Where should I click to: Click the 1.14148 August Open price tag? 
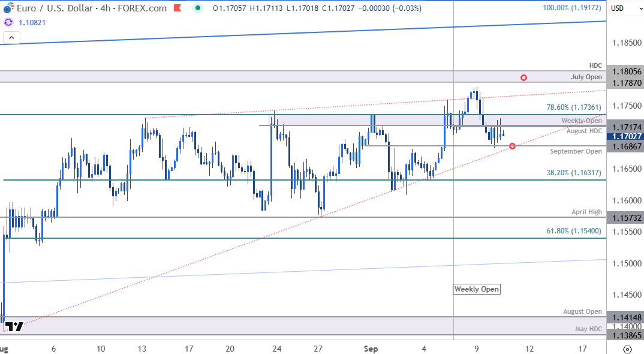(625, 317)
